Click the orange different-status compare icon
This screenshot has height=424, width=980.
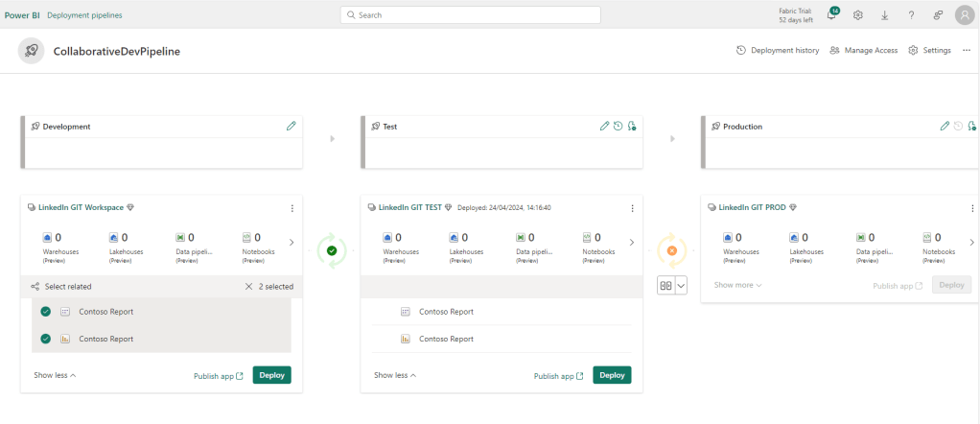(672, 250)
